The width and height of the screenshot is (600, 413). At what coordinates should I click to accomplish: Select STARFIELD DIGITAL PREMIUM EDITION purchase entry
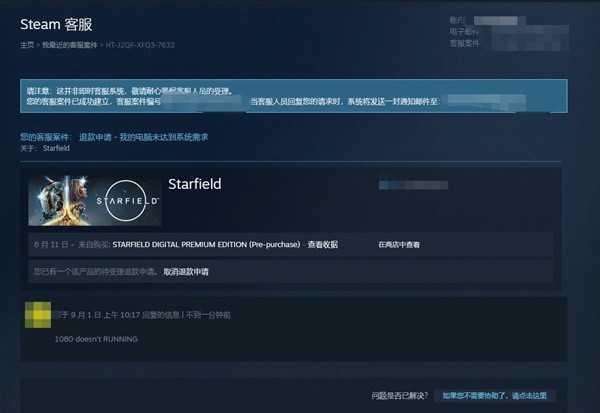click(x=206, y=244)
